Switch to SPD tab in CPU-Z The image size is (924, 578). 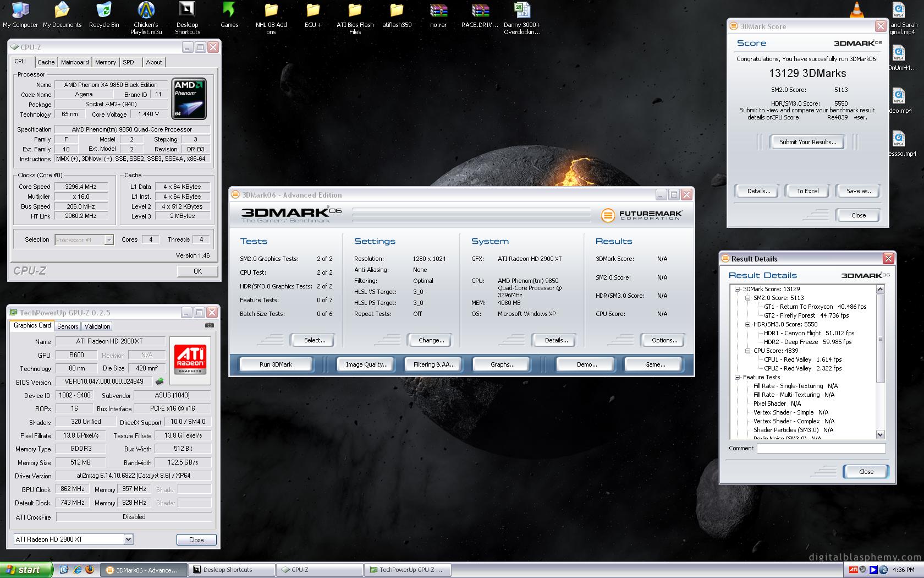pos(129,62)
